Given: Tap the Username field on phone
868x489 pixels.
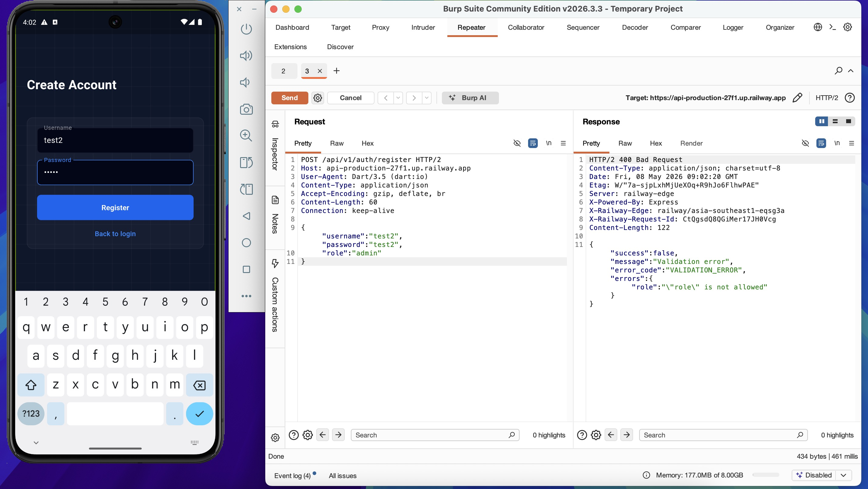Looking at the screenshot, I should [x=115, y=140].
